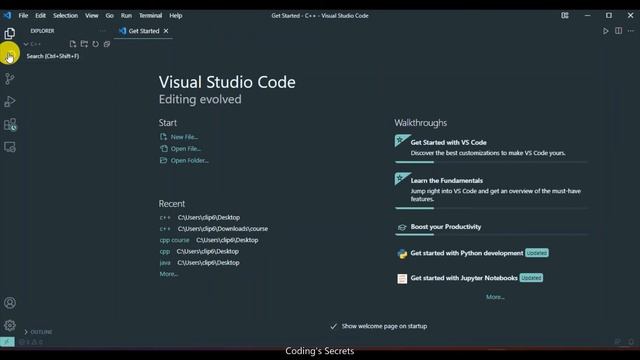Open Learn the Fundamentals walkthrough
The width and height of the screenshot is (640, 360).
(x=491, y=190)
